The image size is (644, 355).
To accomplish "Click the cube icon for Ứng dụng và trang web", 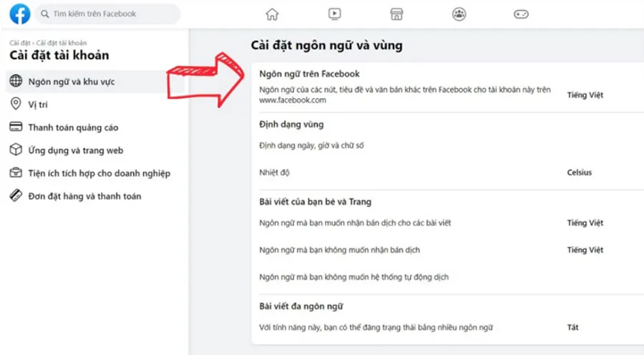I will point(16,150).
